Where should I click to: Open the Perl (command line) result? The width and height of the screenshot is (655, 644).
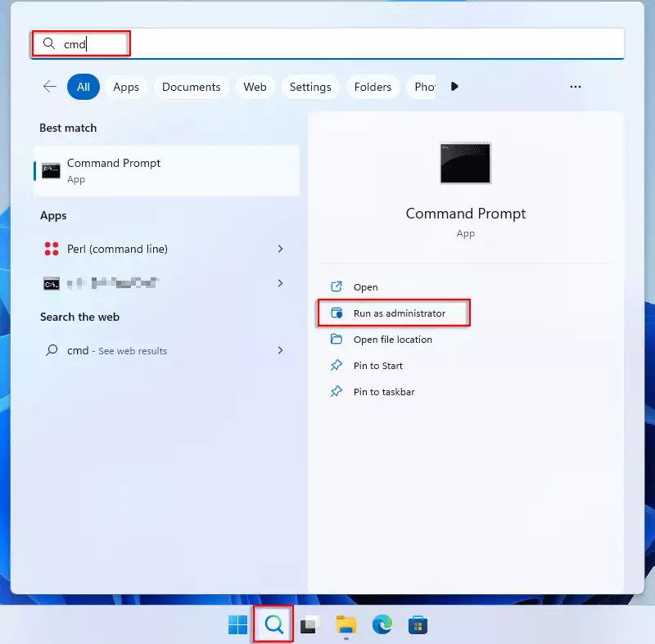(x=117, y=249)
